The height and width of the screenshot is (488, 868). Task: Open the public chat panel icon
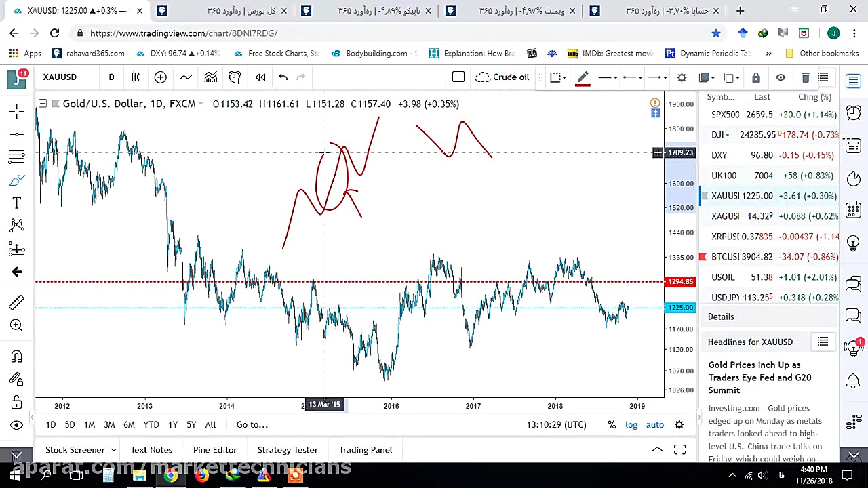tap(854, 283)
